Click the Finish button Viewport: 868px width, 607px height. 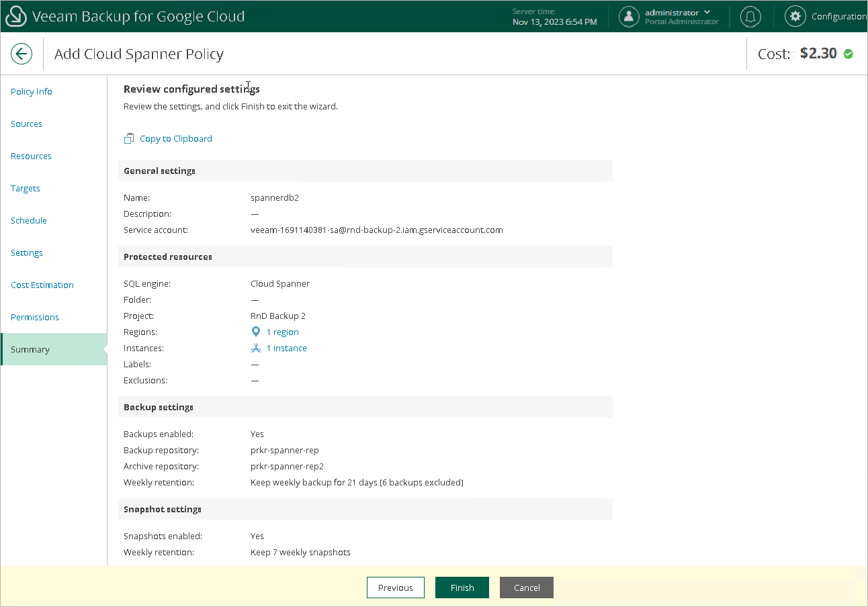click(x=462, y=588)
